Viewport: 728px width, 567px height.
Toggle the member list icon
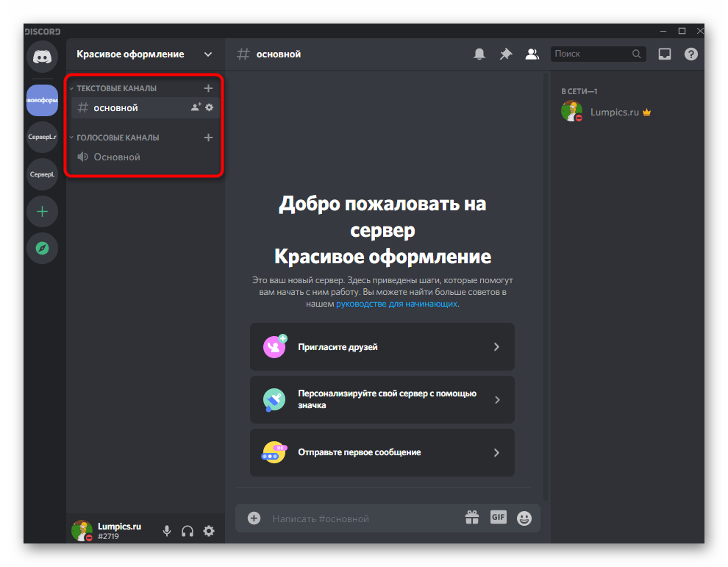point(532,54)
